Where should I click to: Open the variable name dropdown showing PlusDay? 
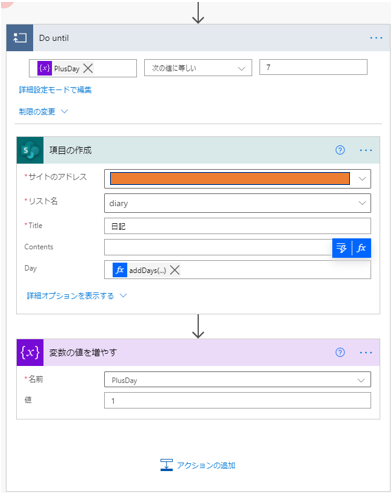(x=237, y=380)
